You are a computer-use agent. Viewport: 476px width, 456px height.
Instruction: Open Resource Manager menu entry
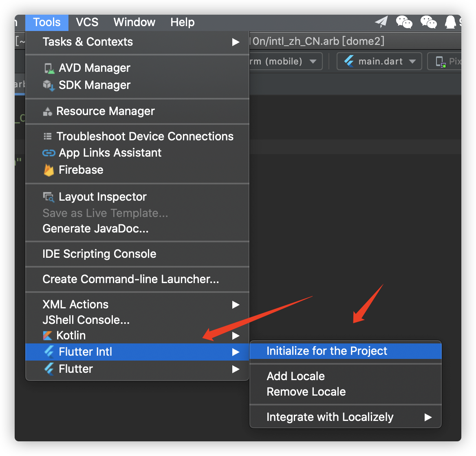137,111
